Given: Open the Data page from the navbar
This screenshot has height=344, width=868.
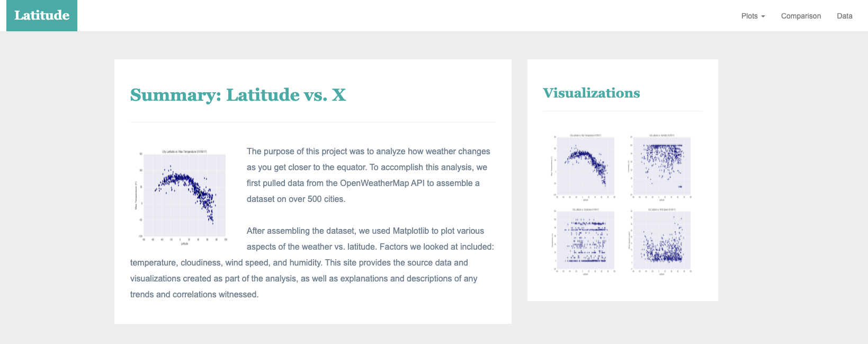Looking at the screenshot, I should (844, 16).
